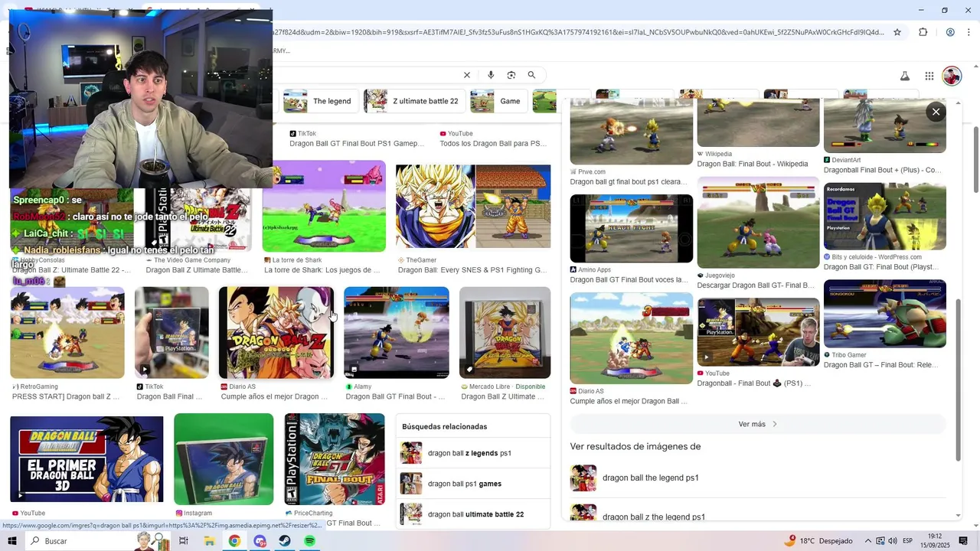The height and width of the screenshot is (551, 980).
Task: Open La torre de Shark game thumbnail
Action: 324,206
